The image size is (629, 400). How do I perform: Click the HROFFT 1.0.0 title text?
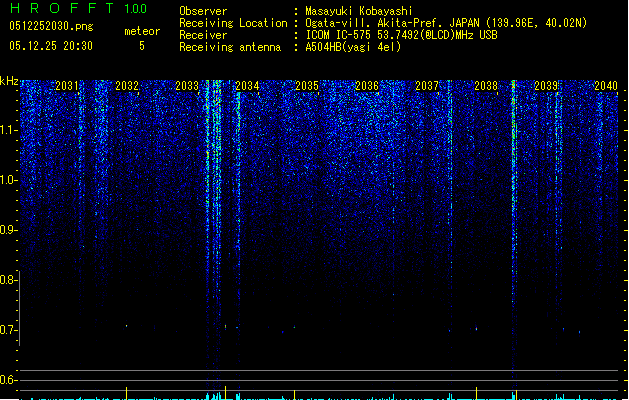pos(78,8)
